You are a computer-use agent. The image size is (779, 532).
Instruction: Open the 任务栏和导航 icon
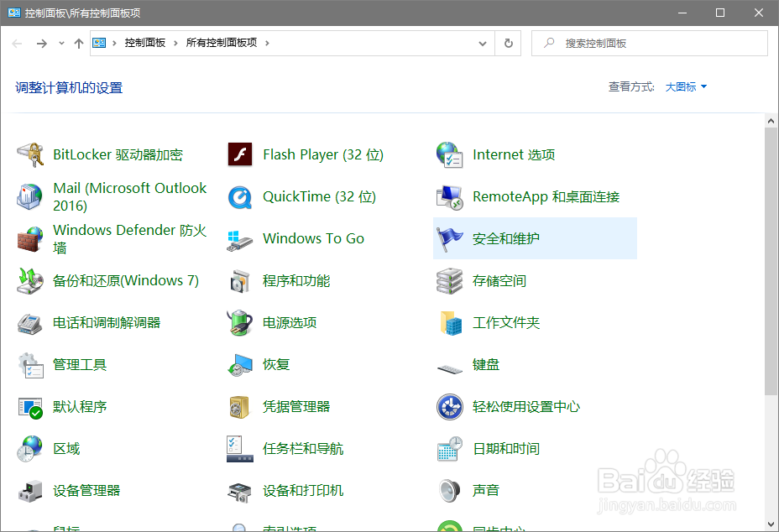240,449
